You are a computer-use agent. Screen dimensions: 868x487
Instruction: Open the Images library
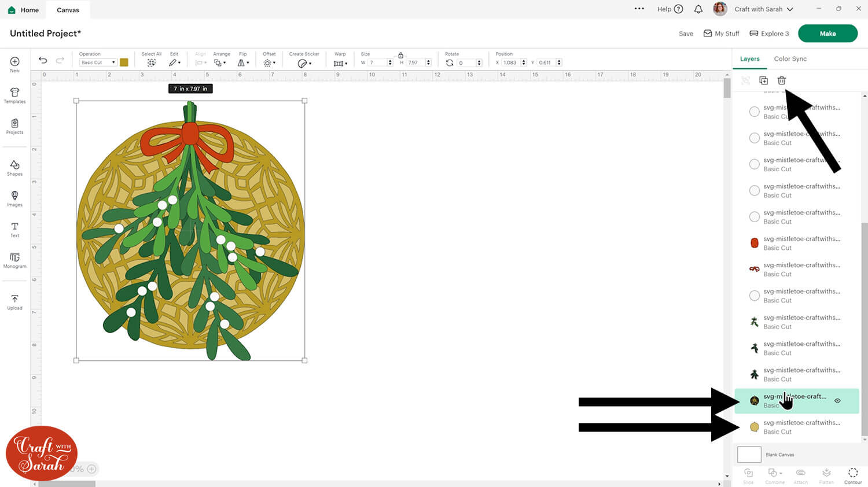[x=14, y=198]
